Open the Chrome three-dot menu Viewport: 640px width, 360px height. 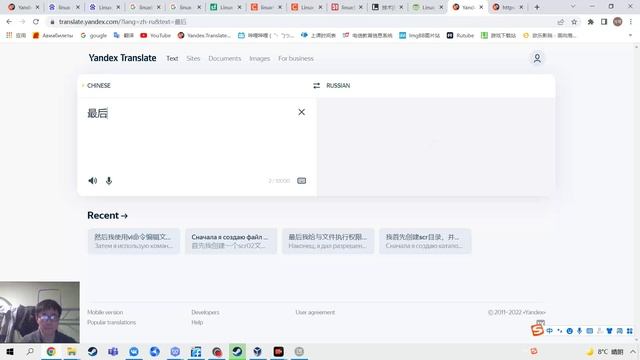[x=631, y=22]
